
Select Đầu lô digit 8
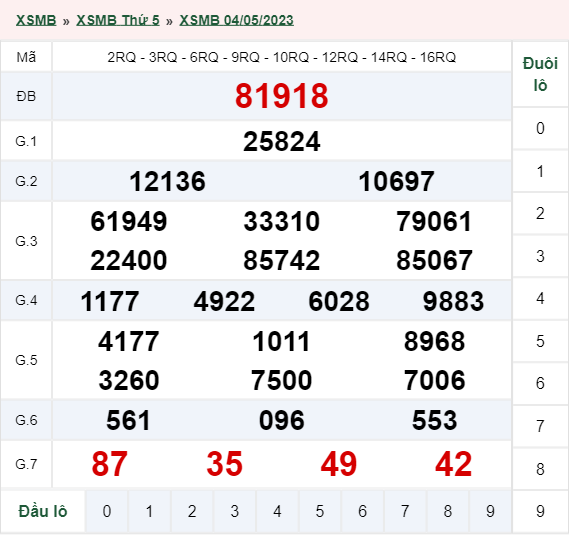(x=448, y=511)
